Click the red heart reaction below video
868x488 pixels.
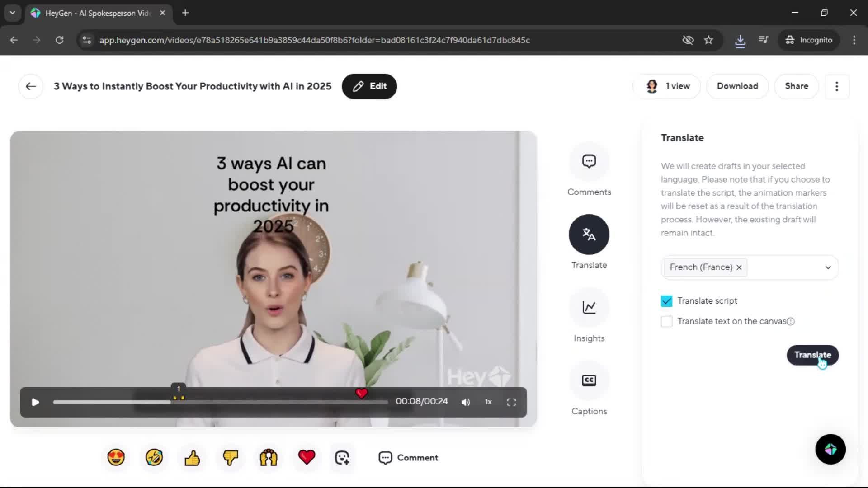[307, 457]
